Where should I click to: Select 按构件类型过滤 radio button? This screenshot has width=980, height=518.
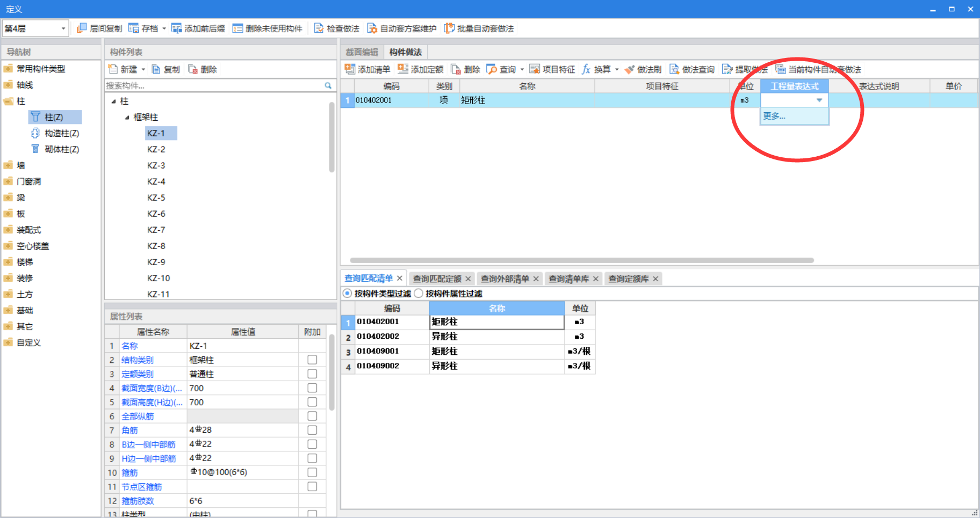pyautogui.click(x=348, y=293)
